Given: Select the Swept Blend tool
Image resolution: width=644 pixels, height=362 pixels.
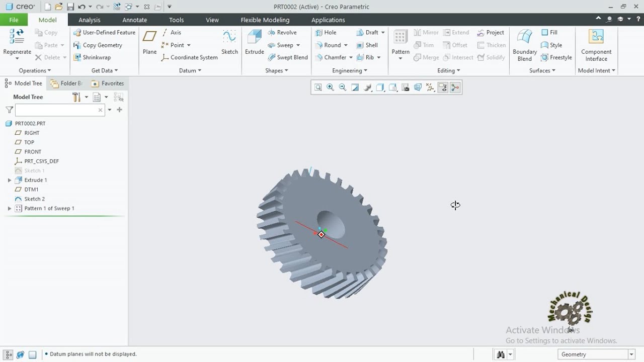Looking at the screenshot, I should 288,57.
